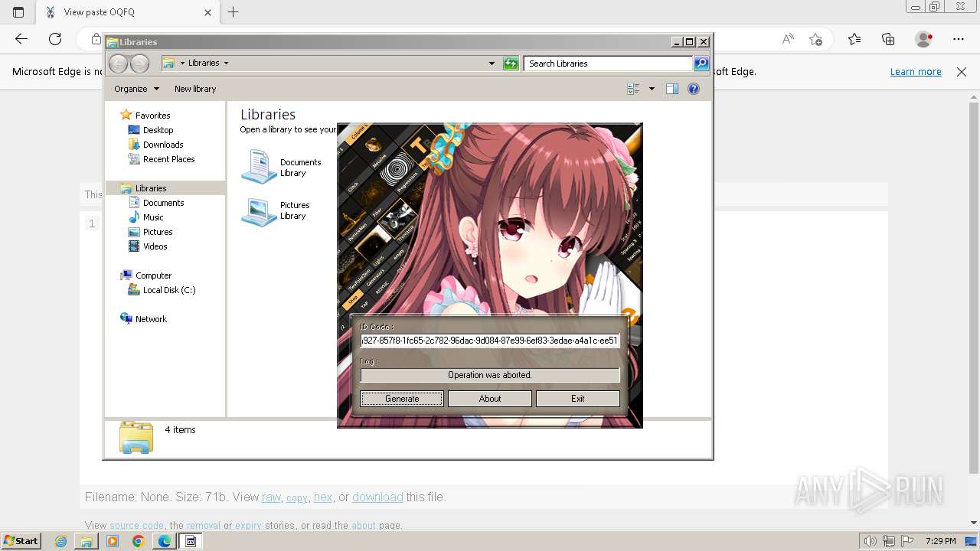Click the blue help icon in Libraries
Screen dimensions: 980x551
click(x=694, y=89)
